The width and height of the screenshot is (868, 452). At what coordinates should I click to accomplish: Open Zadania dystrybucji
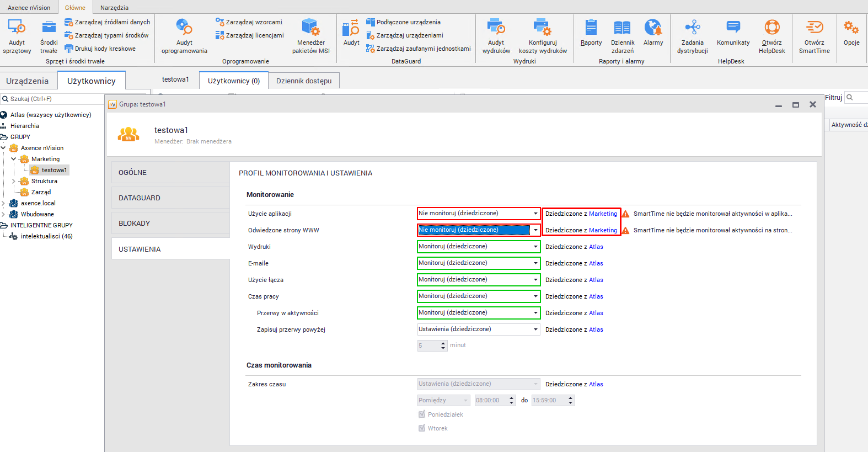pos(692,28)
